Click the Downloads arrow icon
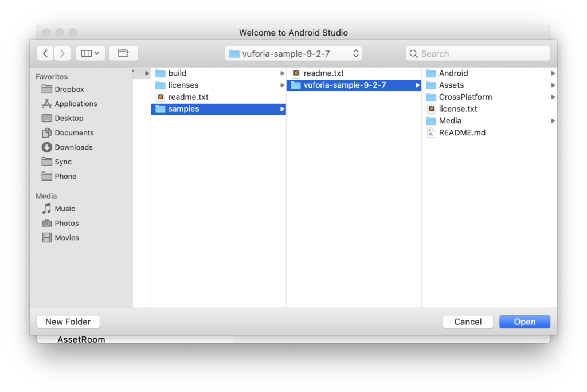The height and width of the screenshot is (392, 587). tap(47, 147)
